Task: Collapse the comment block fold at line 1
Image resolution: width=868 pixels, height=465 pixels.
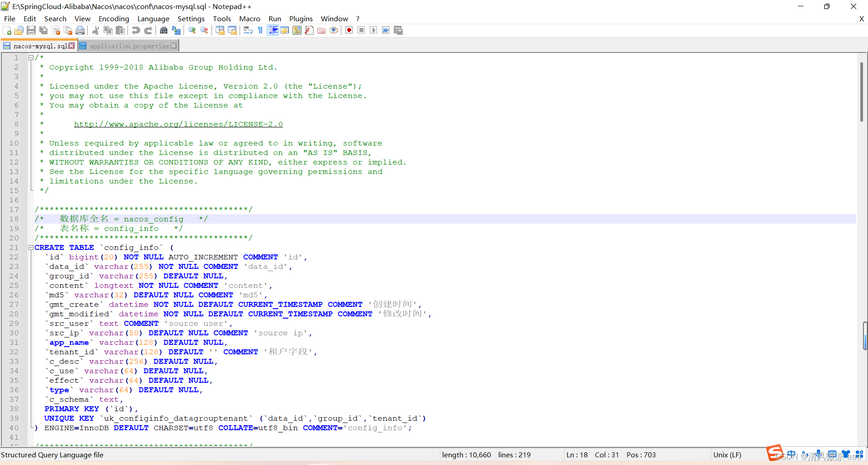Action: (x=31, y=58)
